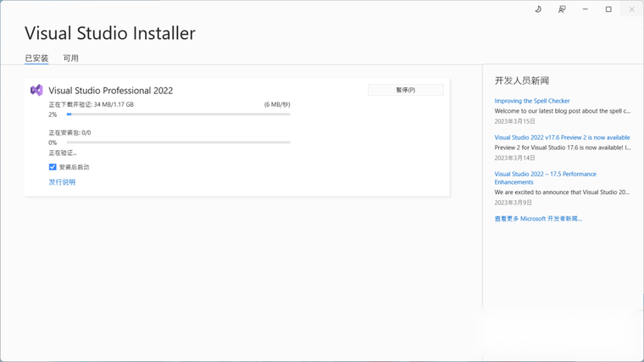644x362 pixels.
Task: Click the package install progress bar at 0%
Action: (x=178, y=142)
